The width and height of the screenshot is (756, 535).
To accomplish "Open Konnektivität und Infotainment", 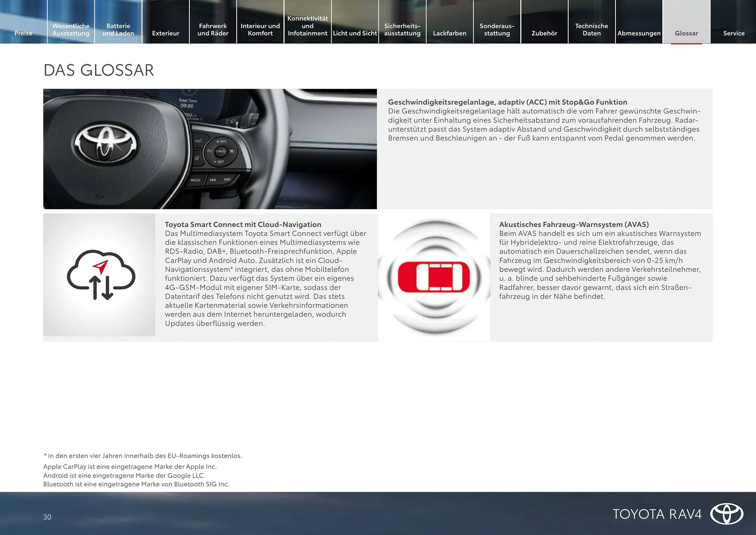I will 308,26.
